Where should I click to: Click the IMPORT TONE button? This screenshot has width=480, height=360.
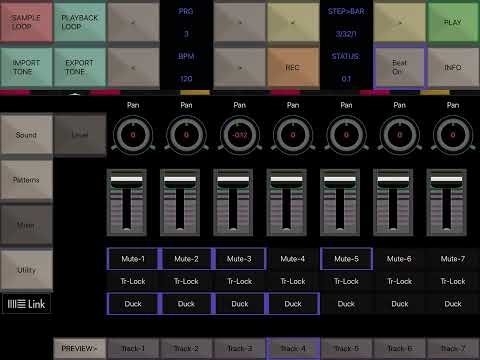26,68
